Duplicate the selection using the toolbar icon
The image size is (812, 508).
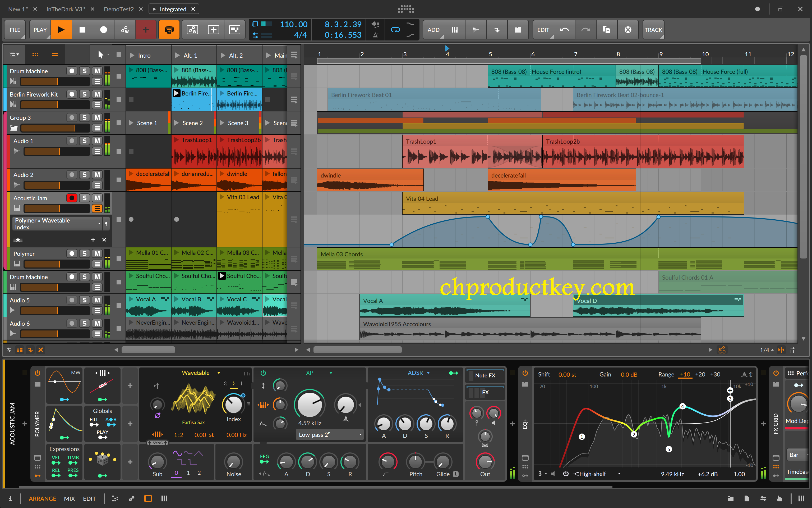pos(607,30)
